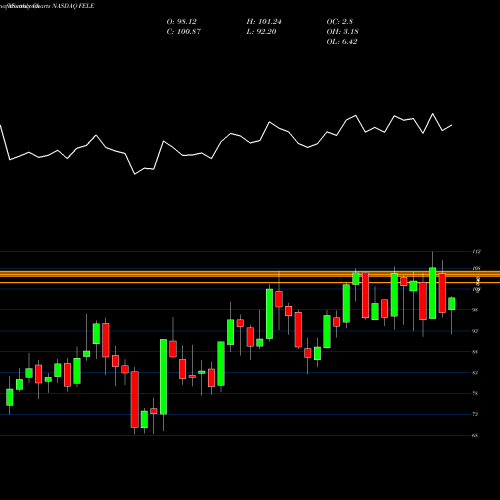Viewport: 500px width, 500px height.
Task: Select the high value H: 101.24
Action: pyautogui.click(x=264, y=22)
